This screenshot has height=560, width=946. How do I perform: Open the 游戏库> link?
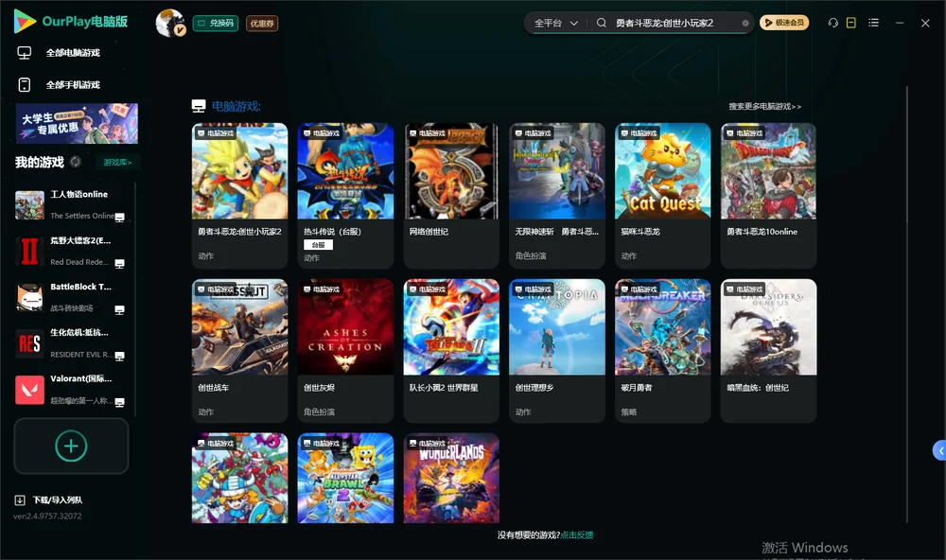(117, 163)
